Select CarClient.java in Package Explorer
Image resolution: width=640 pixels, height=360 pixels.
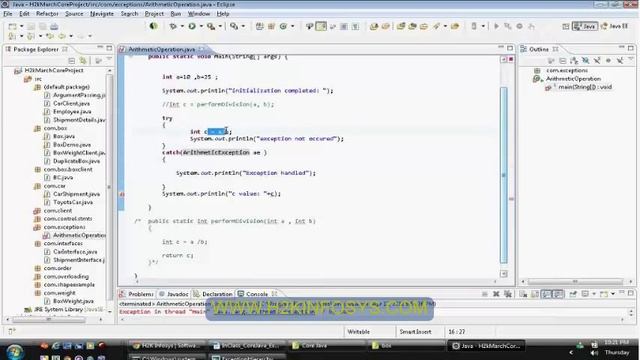[x=71, y=103]
